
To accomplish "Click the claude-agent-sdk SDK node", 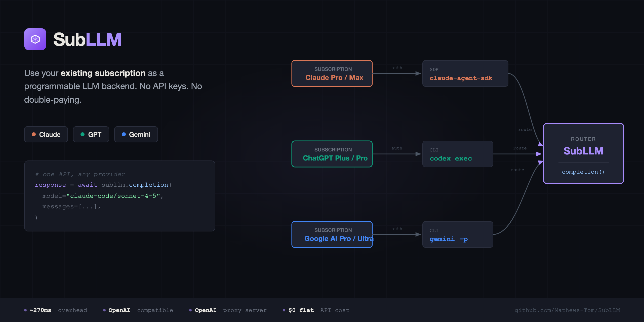I will 465,73.
